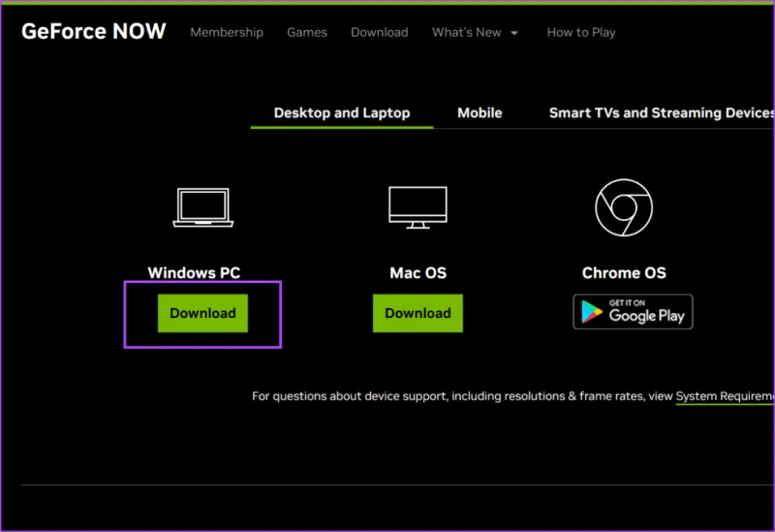
Task: Click the Windows PC laptop icon
Action: (203, 207)
